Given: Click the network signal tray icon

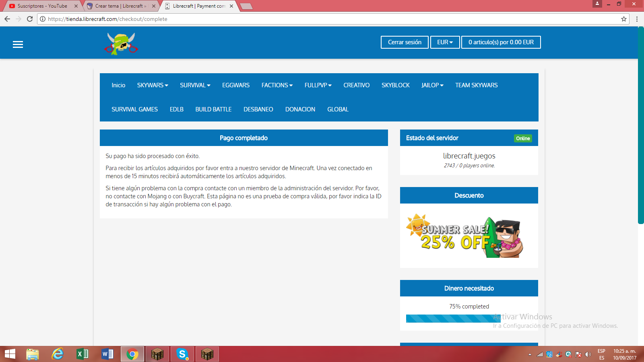Looking at the screenshot, I should click(540, 354).
